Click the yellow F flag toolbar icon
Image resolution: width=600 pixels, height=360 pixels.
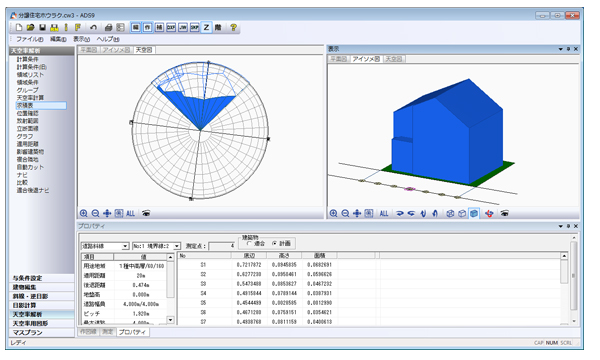[x=78, y=28]
